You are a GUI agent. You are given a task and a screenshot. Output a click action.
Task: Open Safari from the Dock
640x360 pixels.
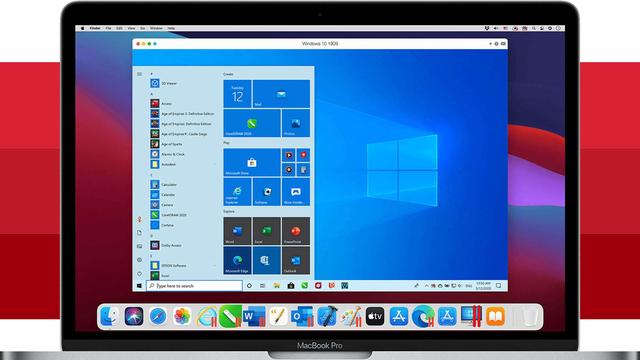point(158,316)
